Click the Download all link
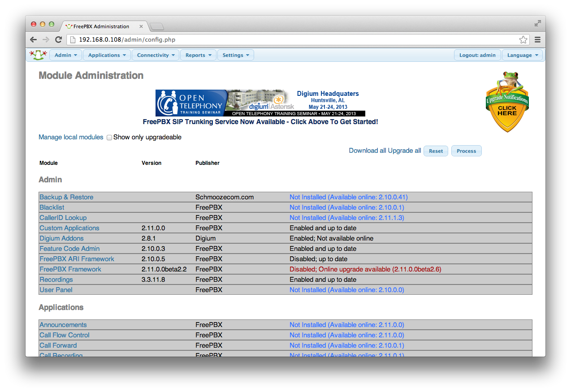 click(x=368, y=151)
